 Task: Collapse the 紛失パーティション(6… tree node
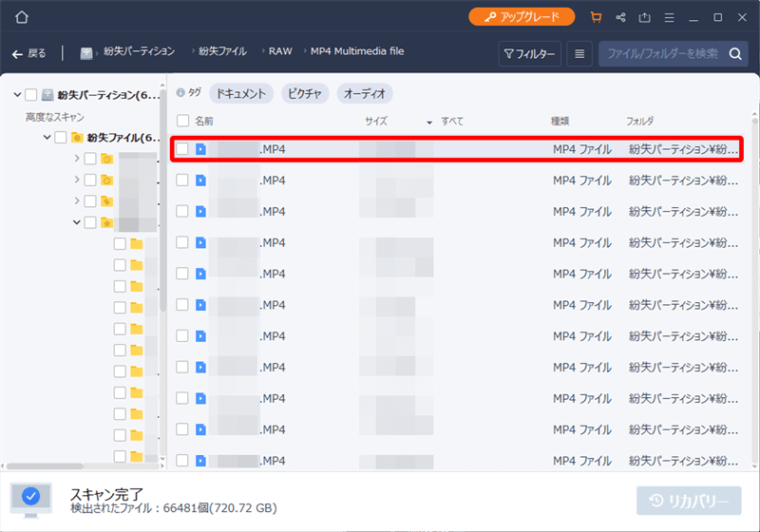(x=17, y=94)
